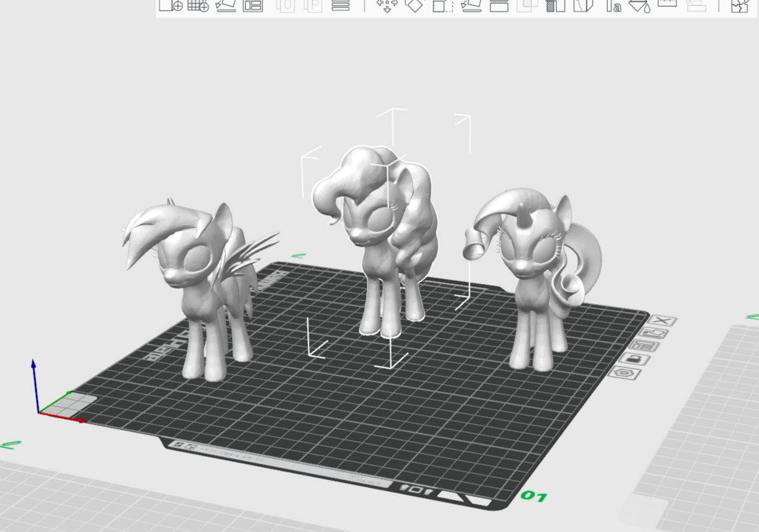Click Arrange all objects in top toolbar
The width and height of the screenshot is (759, 532).
pos(253,6)
